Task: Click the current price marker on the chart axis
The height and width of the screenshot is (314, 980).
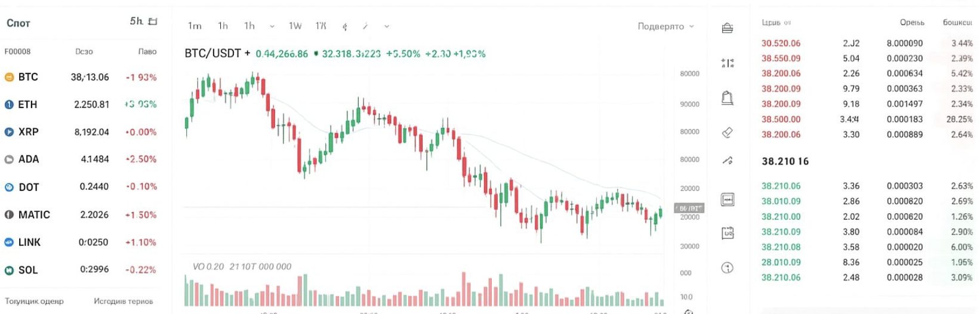Action: coord(689,208)
